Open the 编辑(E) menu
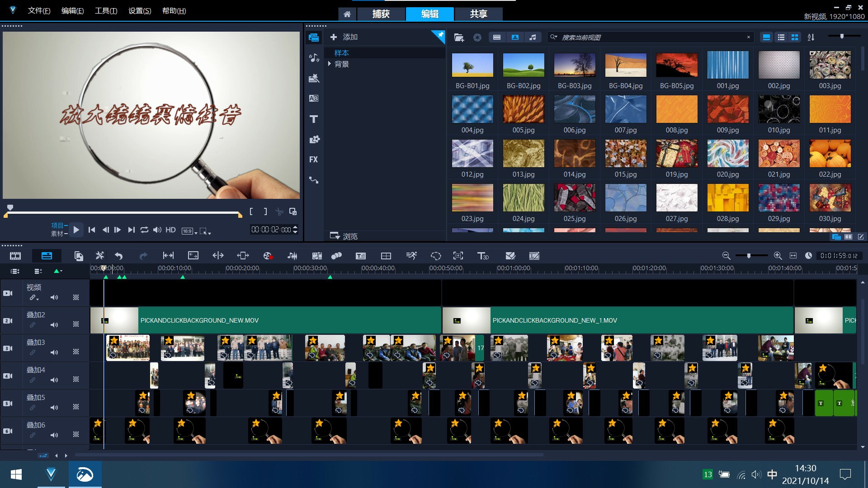Viewport: 868px width, 488px height. [72, 11]
